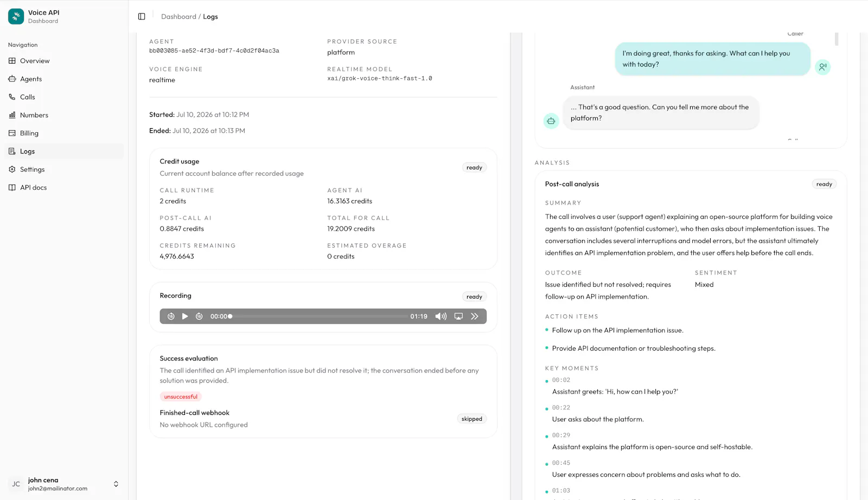Click the Post-call analysis ready badge
The height and width of the screenshot is (500, 868).
[x=824, y=185]
